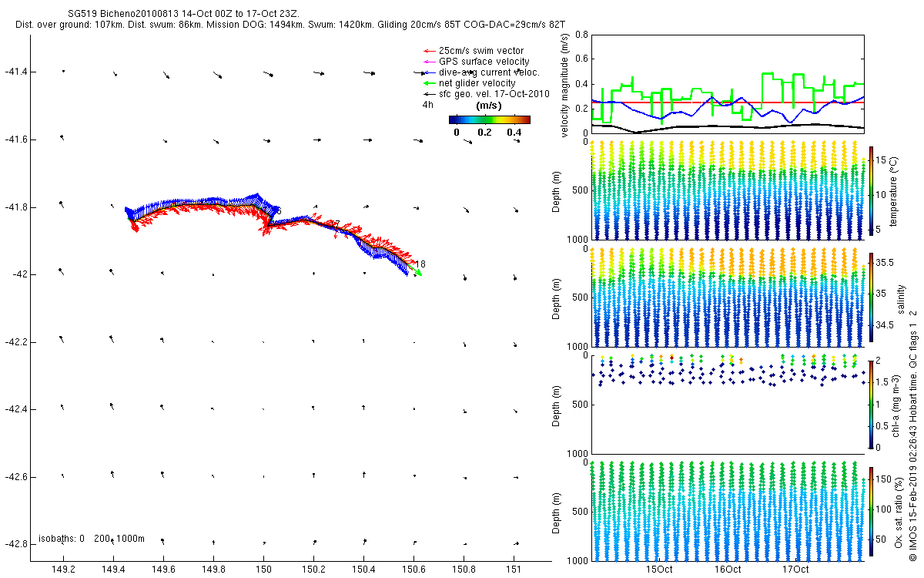Click the chl-a colorbar
The image size is (924, 578).
pos(872,404)
